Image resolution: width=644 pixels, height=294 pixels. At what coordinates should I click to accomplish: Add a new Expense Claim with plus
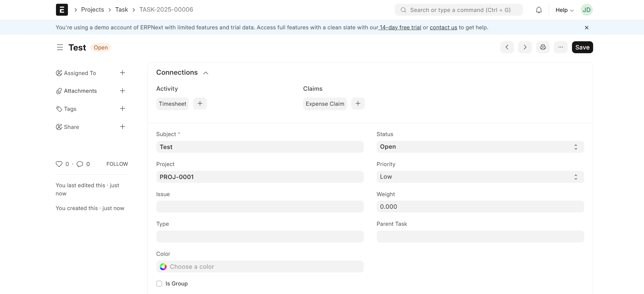(358, 104)
